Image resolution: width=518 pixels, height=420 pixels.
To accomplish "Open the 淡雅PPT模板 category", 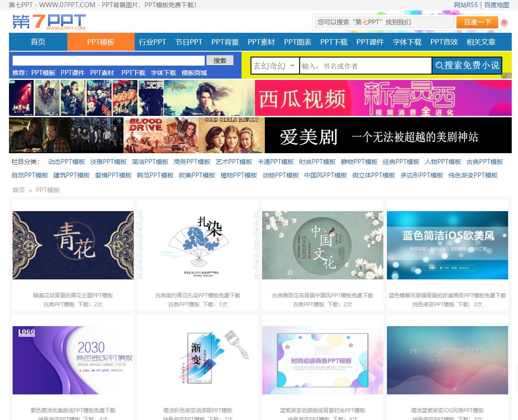I will pos(108,162).
